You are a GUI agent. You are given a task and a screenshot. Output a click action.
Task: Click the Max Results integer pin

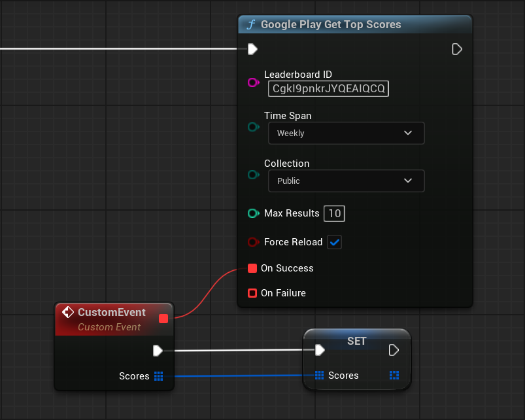254,213
